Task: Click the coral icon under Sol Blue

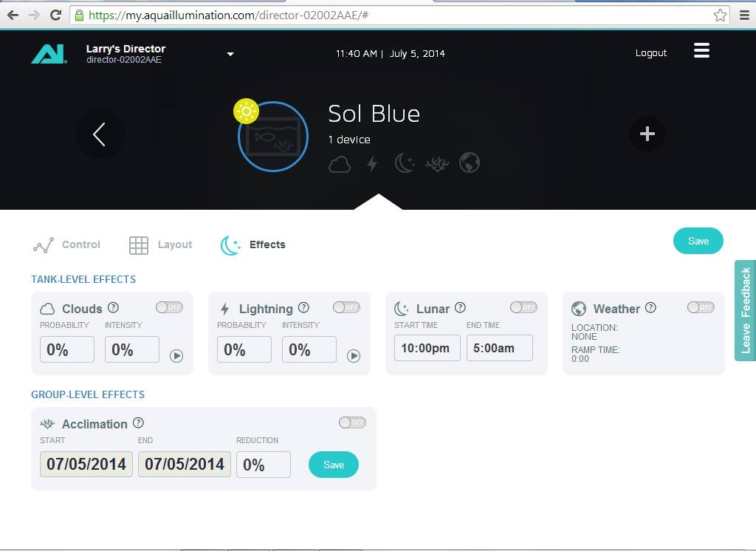Action: click(x=437, y=164)
